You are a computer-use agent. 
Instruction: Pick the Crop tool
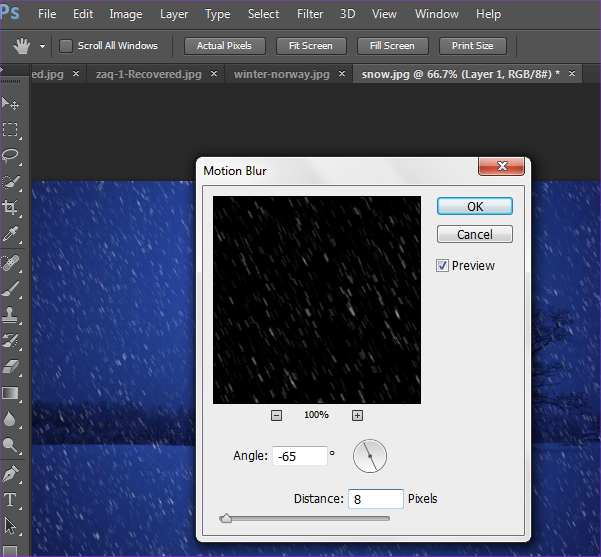11,208
